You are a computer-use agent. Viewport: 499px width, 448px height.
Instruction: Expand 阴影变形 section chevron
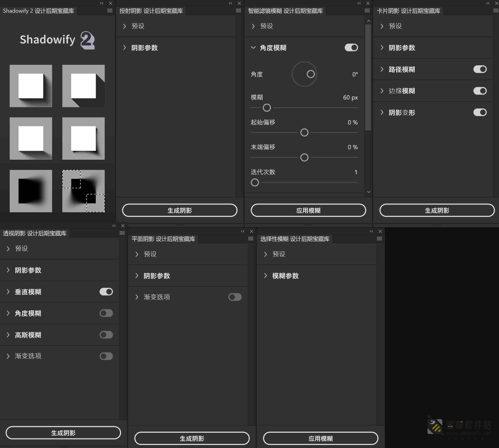click(x=382, y=112)
